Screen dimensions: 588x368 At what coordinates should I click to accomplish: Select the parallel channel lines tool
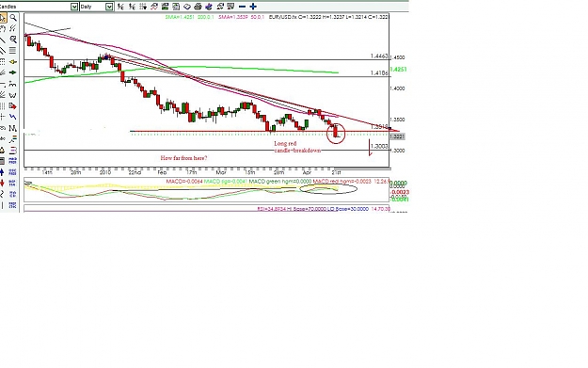click(x=3, y=50)
